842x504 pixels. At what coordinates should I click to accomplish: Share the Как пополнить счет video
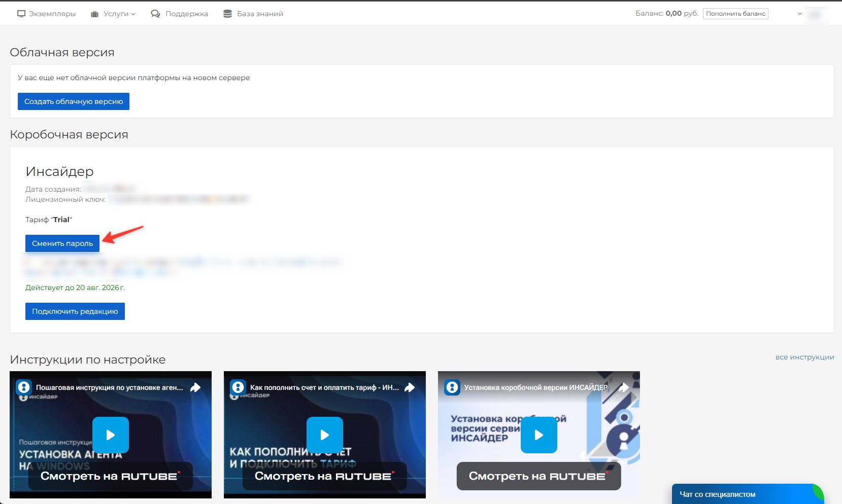[410, 387]
